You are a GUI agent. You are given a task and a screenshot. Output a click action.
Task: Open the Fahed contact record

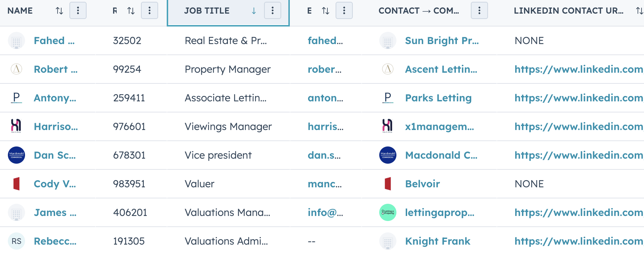[54, 40]
